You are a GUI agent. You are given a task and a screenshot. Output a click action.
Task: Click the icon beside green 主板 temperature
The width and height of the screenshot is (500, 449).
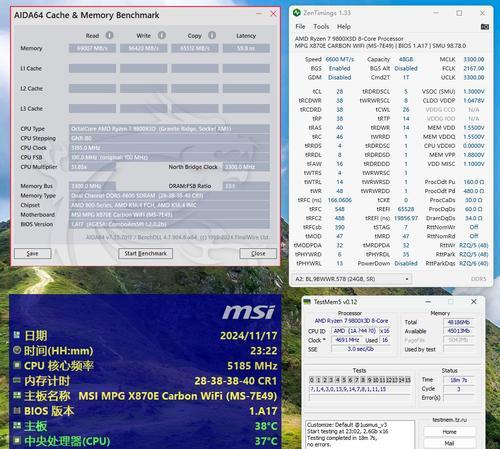[x=17, y=425]
